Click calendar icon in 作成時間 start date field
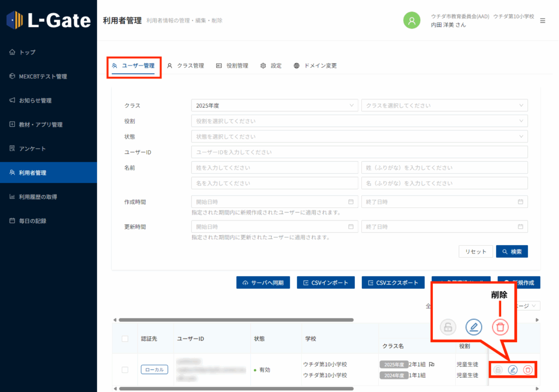The width and height of the screenshot is (559, 392). pos(350,202)
